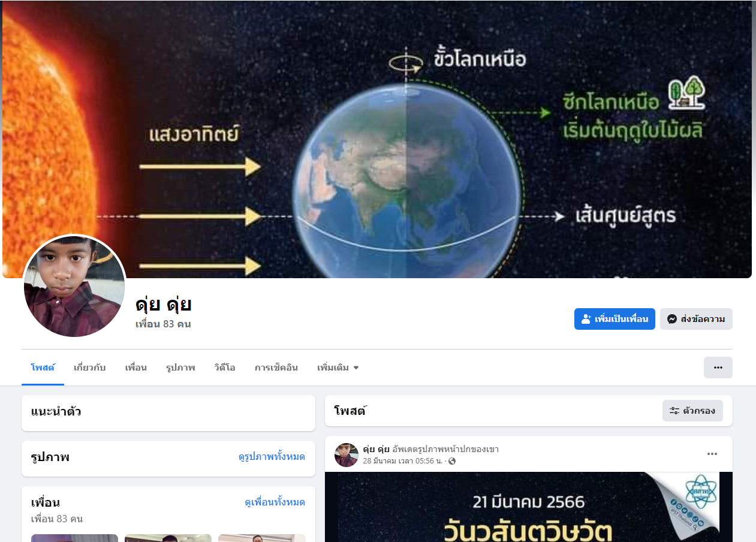Image resolution: width=756 pixels, height=542 pixels.
Task: Click the เพิ่มเป็นเพื่อน button
Action: click(x=615, y=319)
